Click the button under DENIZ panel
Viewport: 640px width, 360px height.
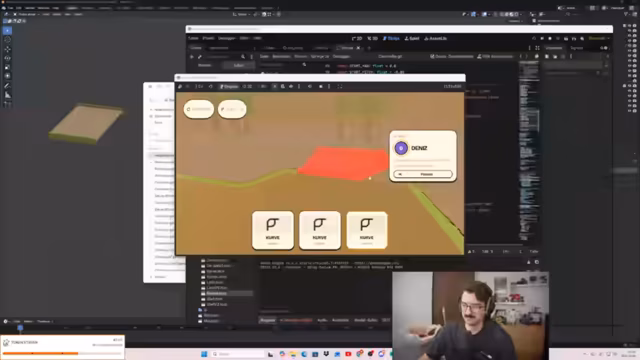(423, 174)
